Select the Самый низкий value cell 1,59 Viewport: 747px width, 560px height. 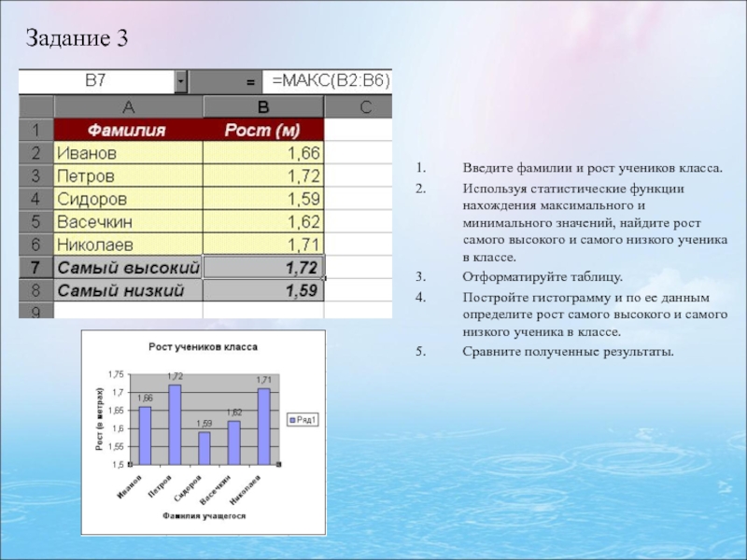coord(263,290)
